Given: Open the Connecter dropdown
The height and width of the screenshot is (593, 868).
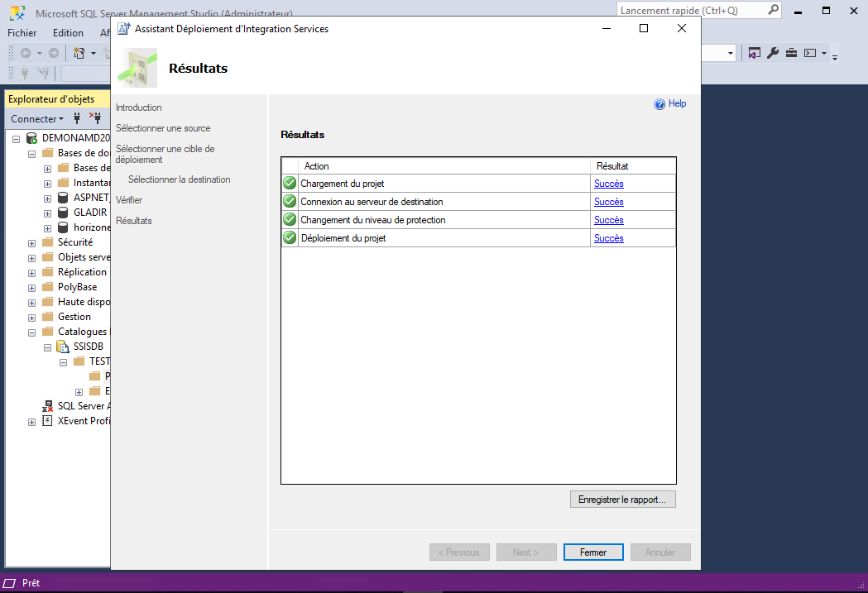Looking at the screenshot, I should tap(36, 119).
